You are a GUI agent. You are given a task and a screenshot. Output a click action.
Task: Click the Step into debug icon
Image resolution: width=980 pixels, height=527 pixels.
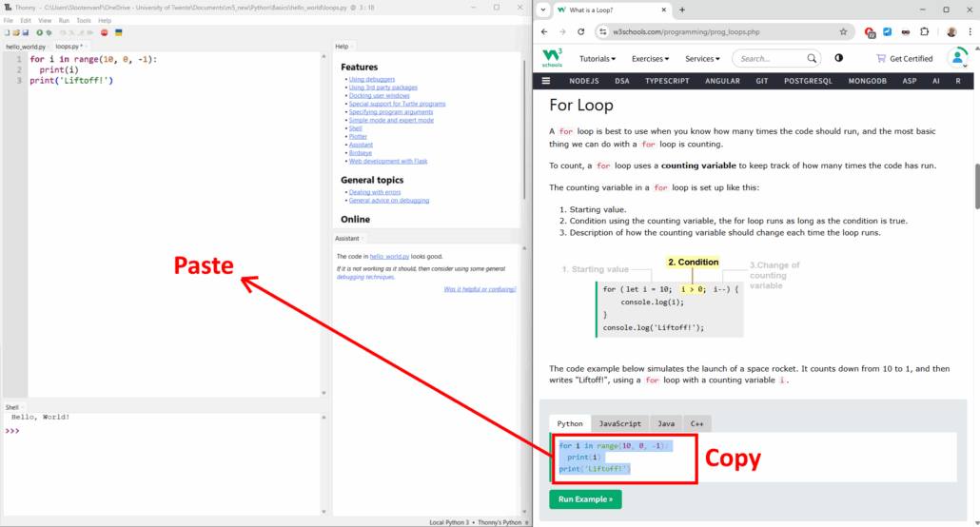tap(72, 32)
